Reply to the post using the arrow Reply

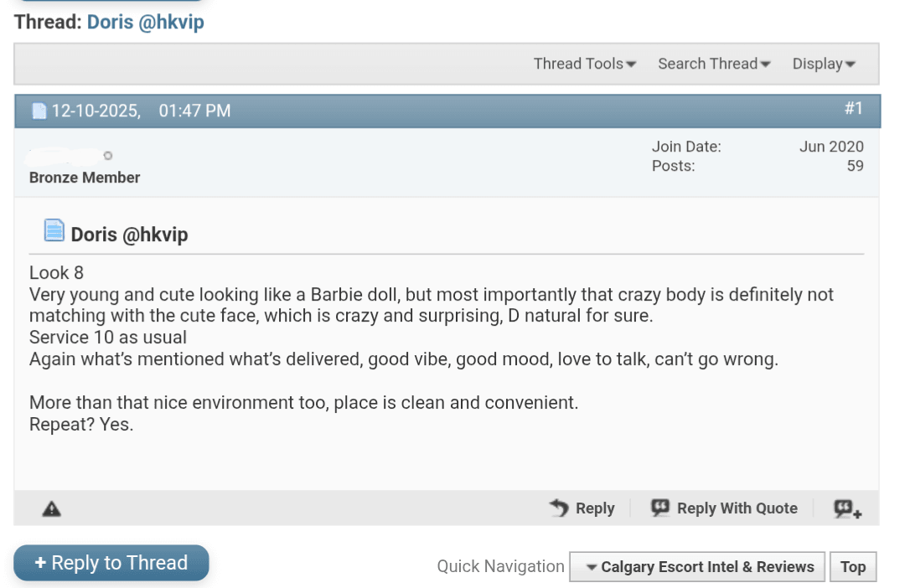tap(582, 508)
